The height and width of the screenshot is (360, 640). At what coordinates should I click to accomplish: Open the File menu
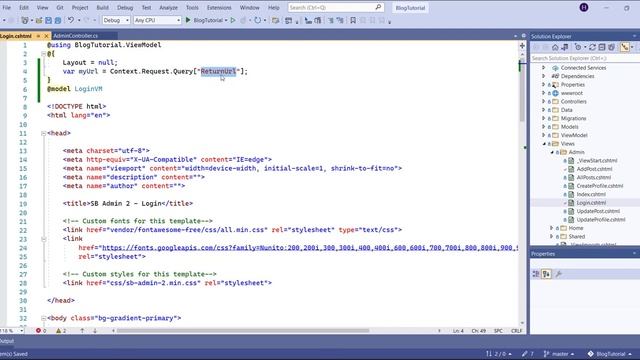coord(7,7)
